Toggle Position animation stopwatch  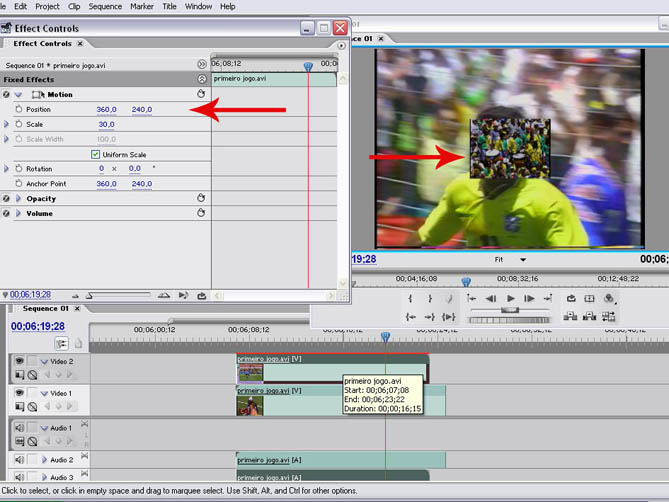[18, 109]
